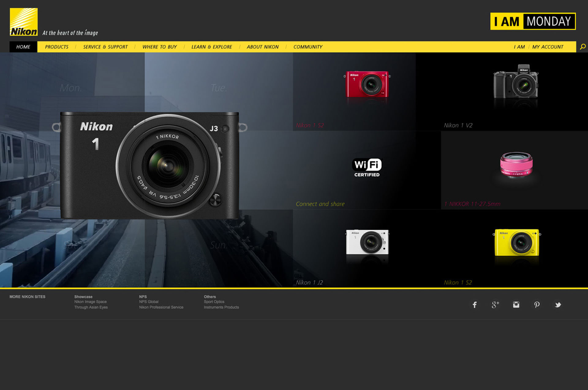Click the Wi-Fi Certified logo
This screenshot has width=588, height=390.
tap(367, 168)
